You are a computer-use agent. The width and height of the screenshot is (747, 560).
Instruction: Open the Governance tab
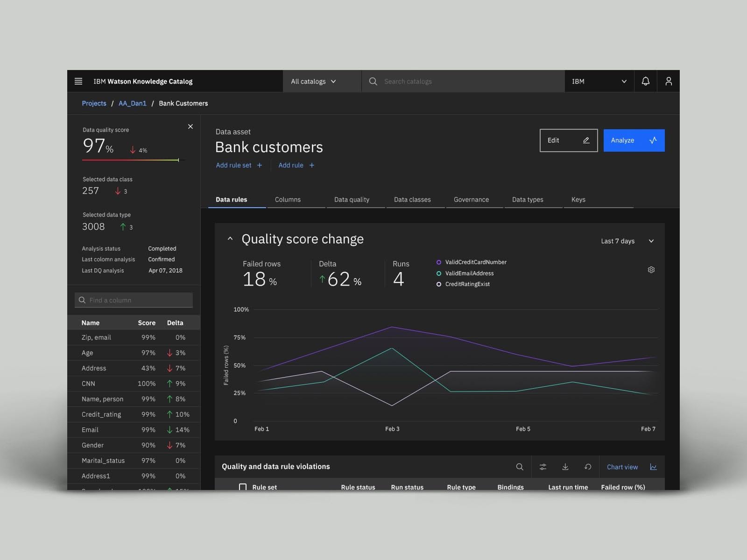pyautogui.click(x=471, y=199)
